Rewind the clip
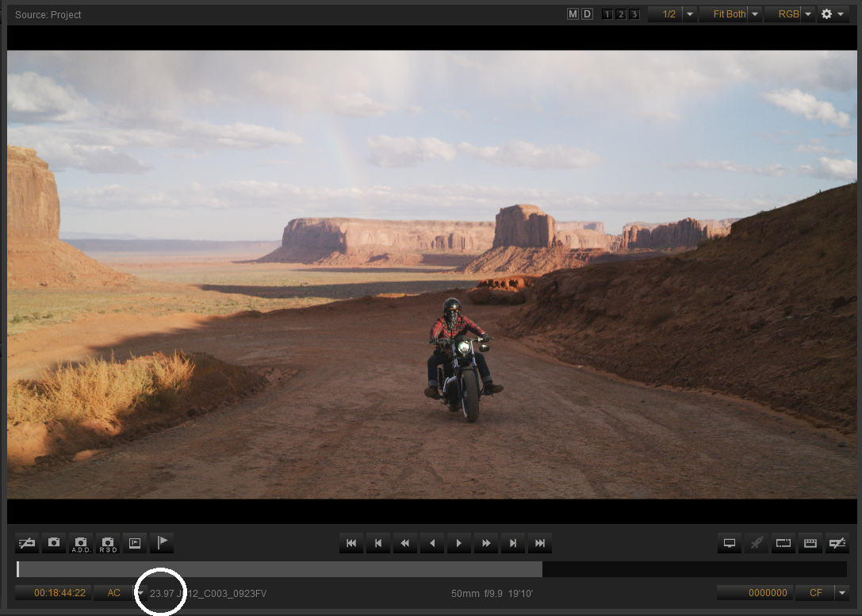Screen dimensions: 862x616 pyautogui.click(x=405, y=543)
